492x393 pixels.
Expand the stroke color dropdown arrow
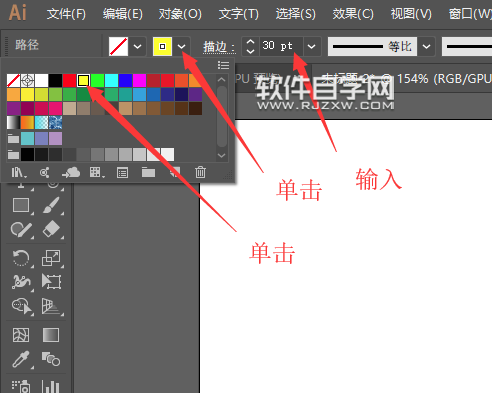click(x=181, y=46)
